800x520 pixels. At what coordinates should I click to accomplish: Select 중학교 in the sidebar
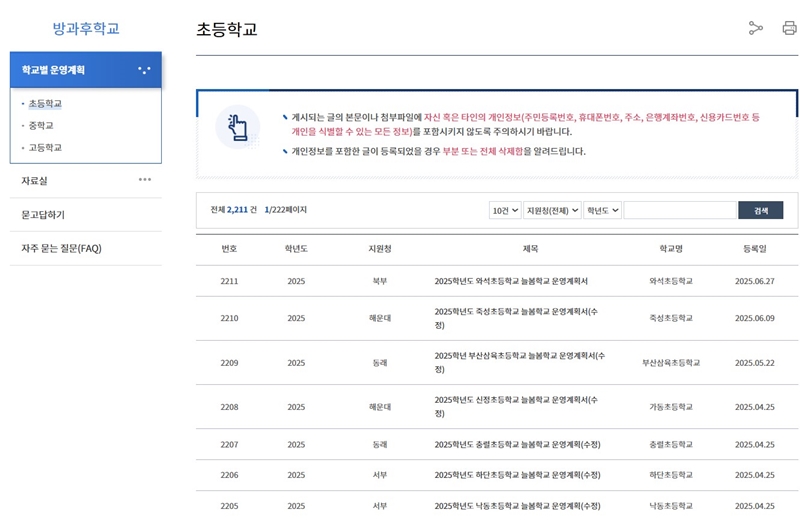pos(41,126)
